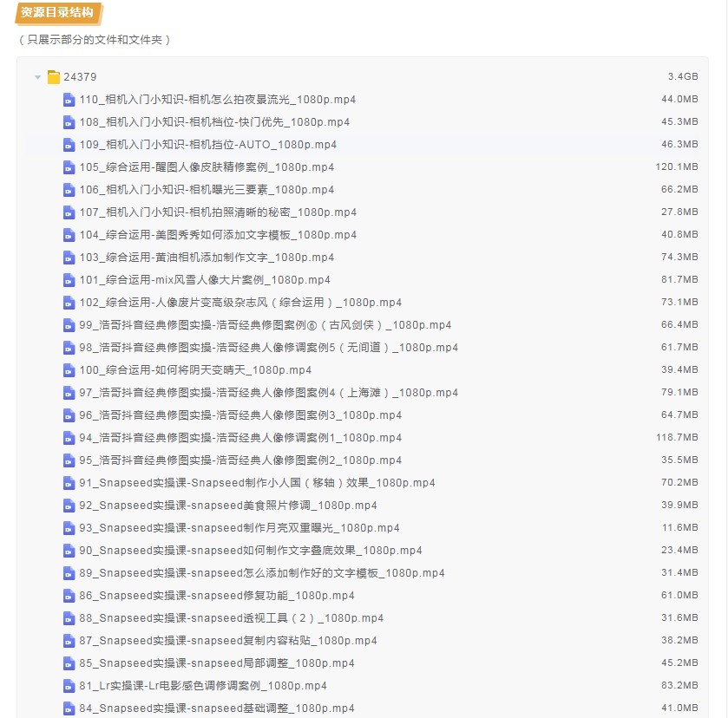Click the file icon for 103 黄油相机添加制作文字
This screenshot has width=728, height=718.
tap(69, 258)
